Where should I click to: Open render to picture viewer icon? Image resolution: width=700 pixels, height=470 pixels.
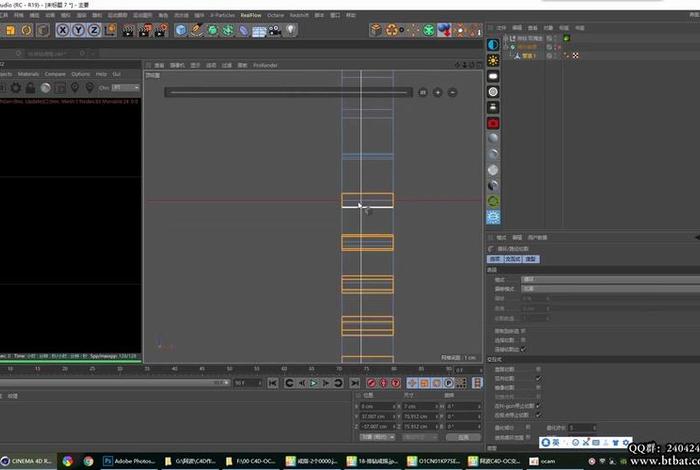click(x=145, y=30)
